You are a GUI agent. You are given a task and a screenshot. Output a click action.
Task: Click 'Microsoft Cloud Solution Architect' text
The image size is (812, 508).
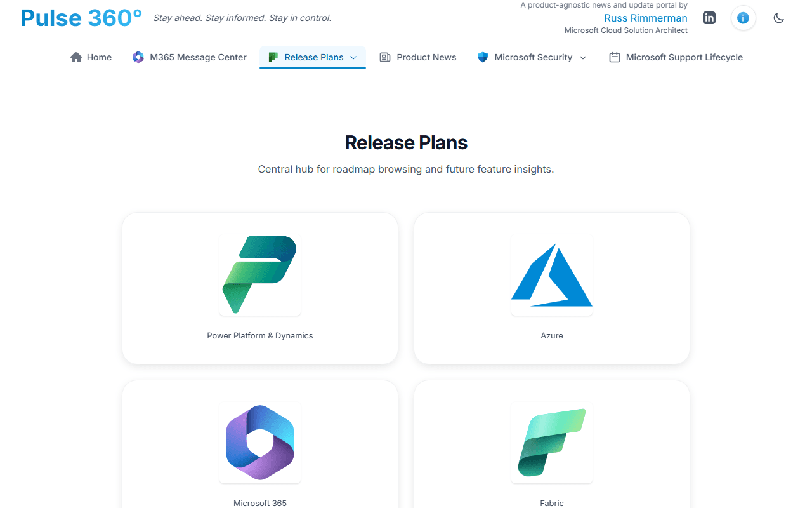tap(626, 30)
